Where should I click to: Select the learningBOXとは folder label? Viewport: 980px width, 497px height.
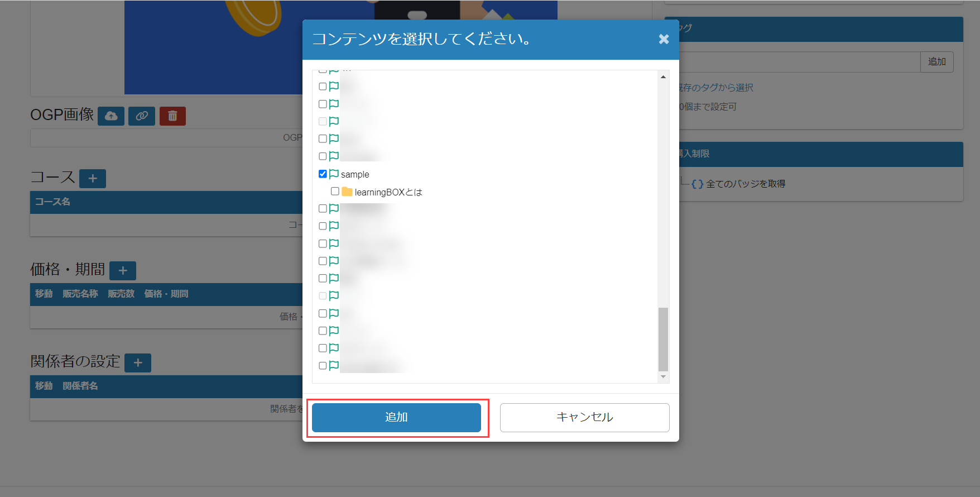click(388, 192)
